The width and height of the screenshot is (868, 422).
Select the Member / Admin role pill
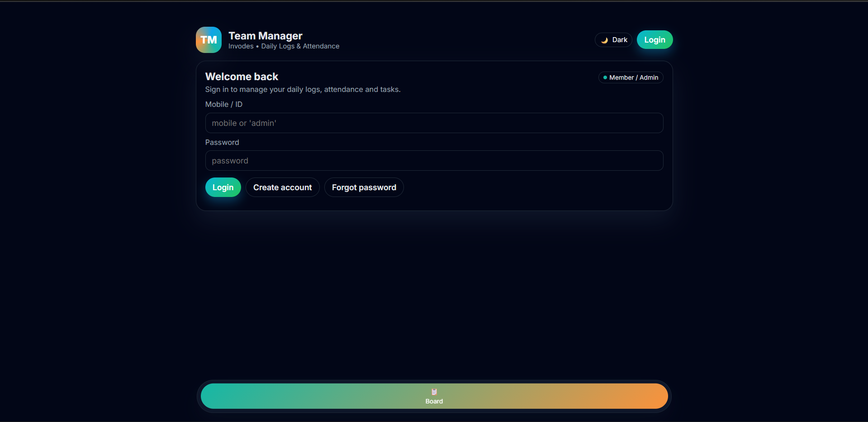(631, 77)
